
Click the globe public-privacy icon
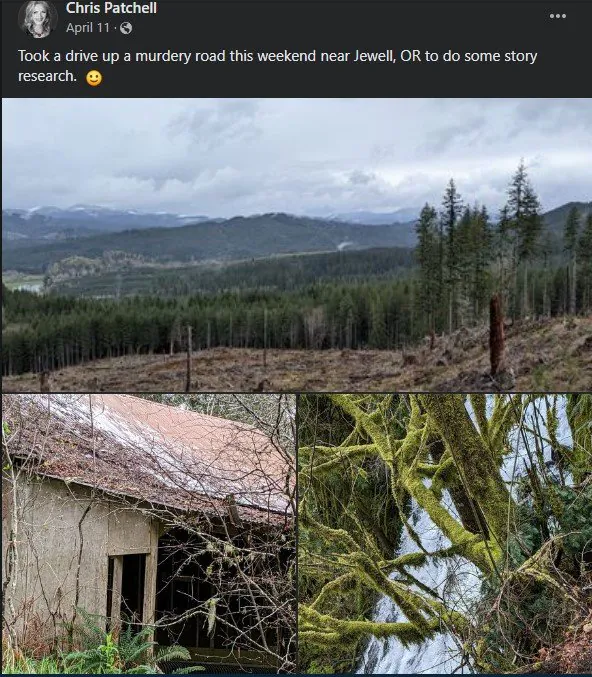click(126, 28)
